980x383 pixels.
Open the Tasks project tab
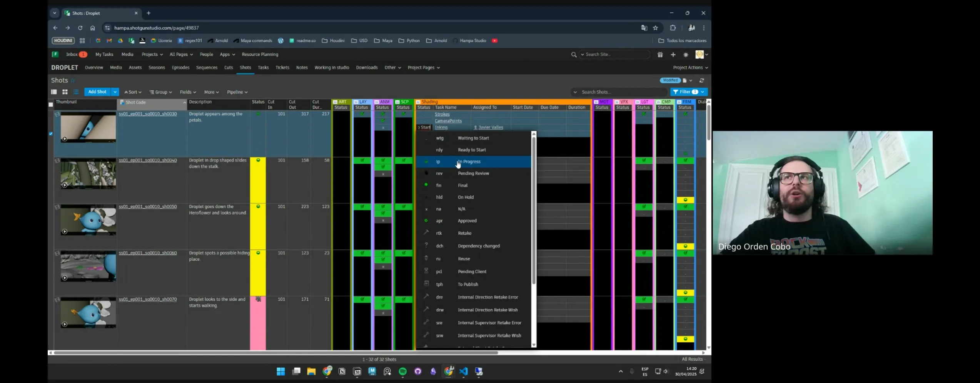[263, 68]
